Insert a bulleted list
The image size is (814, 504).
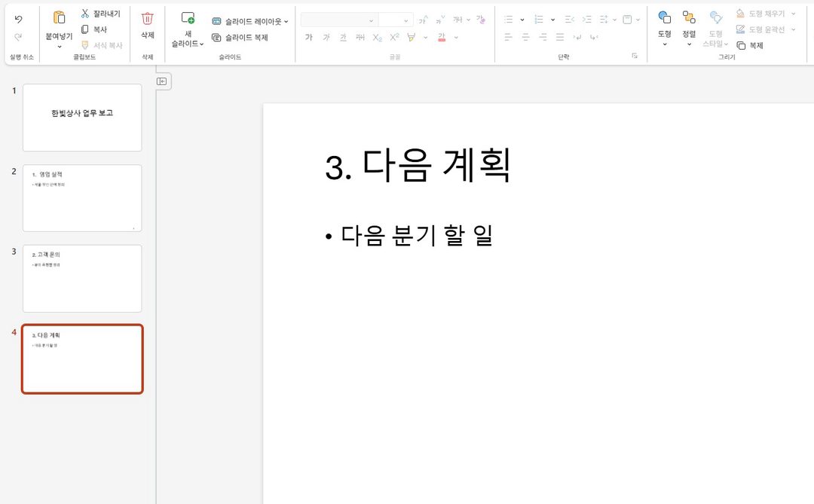pos(509,20)
